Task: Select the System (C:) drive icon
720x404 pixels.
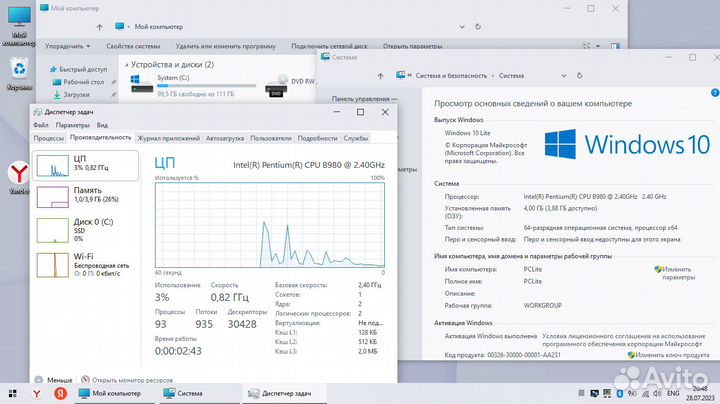Action: point(141,85)
